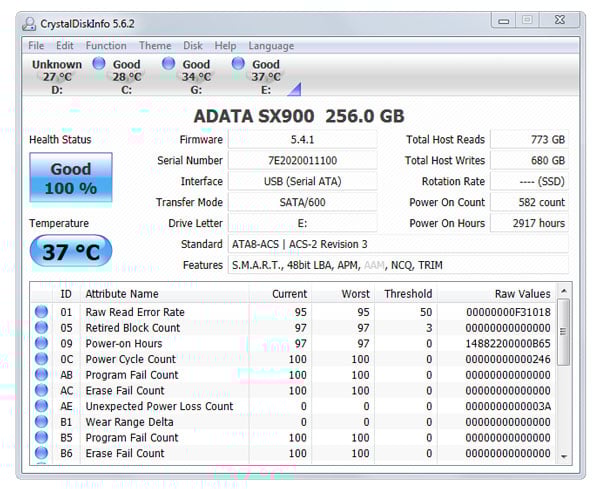Select the Wear Range Delta attribute name
Viewport: 600px width, 489px height.
[x=129, y=422]
